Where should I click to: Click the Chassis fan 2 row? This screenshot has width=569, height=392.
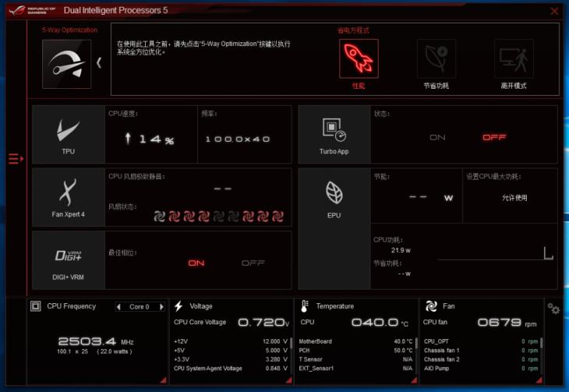[x=481, y=359]
